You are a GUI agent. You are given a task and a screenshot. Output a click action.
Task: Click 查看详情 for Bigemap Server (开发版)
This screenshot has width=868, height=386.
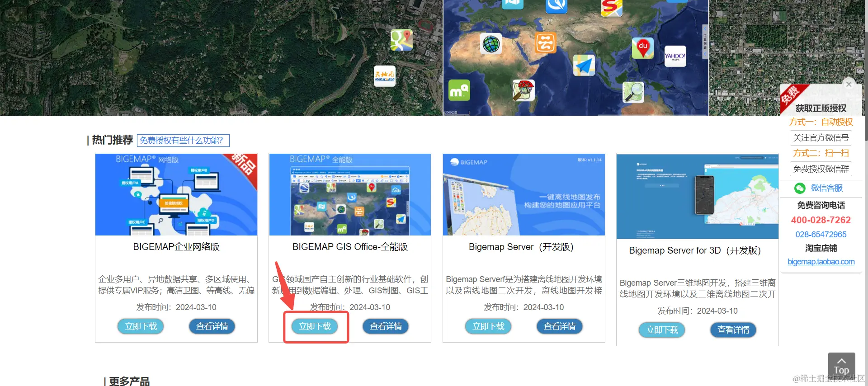[560, 326]
